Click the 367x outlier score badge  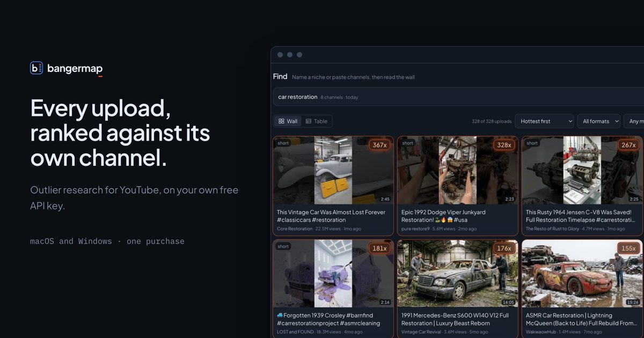(379, 145)
